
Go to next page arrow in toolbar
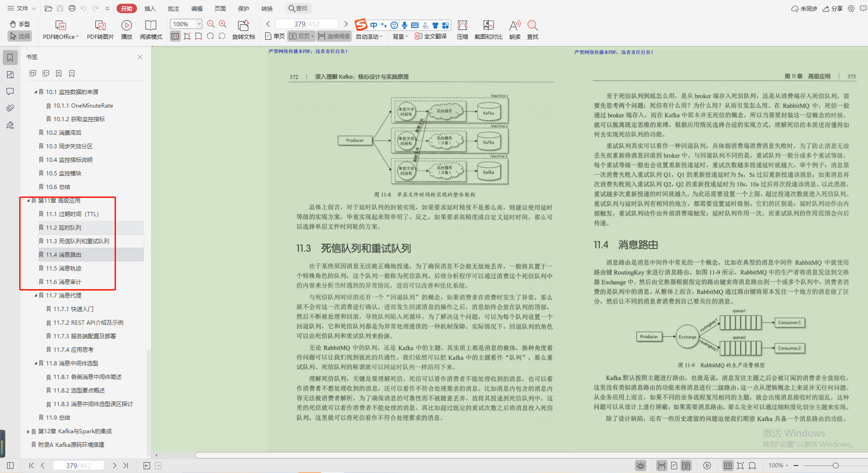pos(346,24)
